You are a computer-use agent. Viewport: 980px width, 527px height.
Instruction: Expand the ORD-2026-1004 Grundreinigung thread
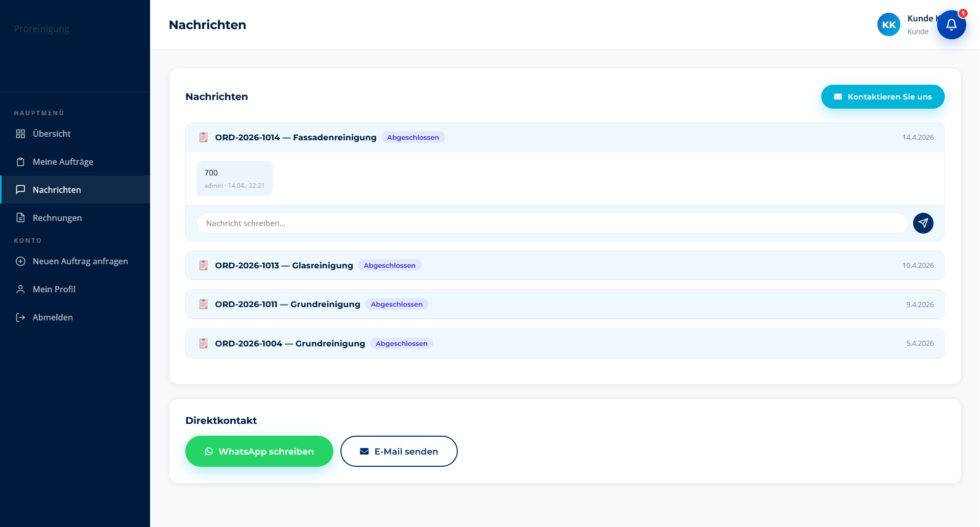tap(565, 343)
